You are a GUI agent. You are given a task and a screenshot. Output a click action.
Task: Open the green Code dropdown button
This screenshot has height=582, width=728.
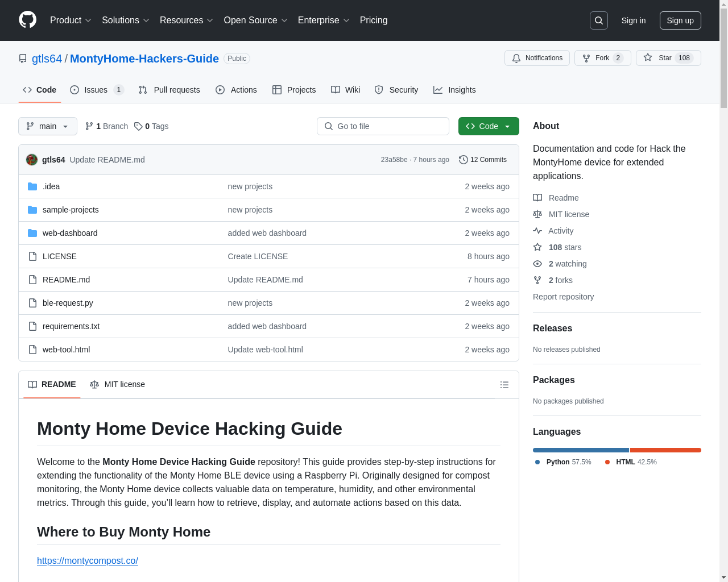pos(489,126)
